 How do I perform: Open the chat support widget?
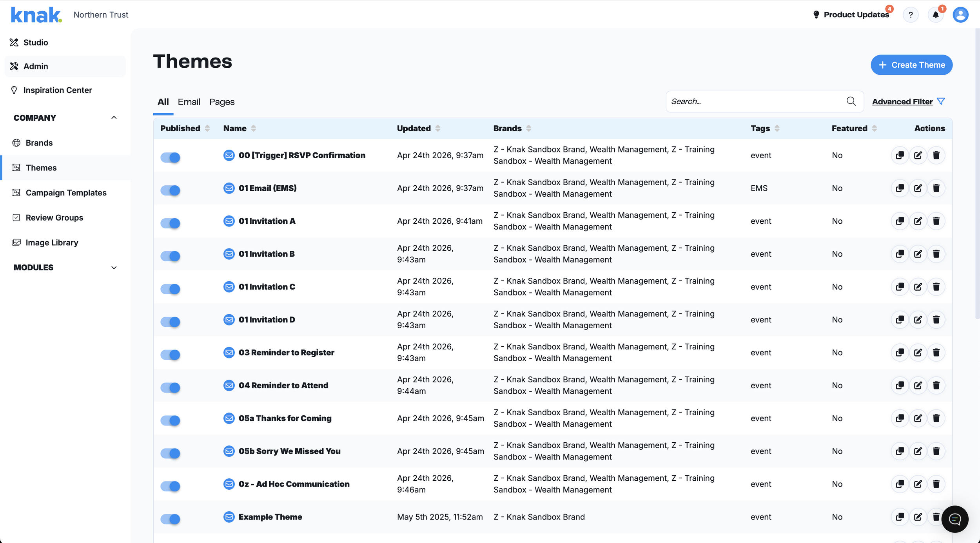click(x=955, y=519)
